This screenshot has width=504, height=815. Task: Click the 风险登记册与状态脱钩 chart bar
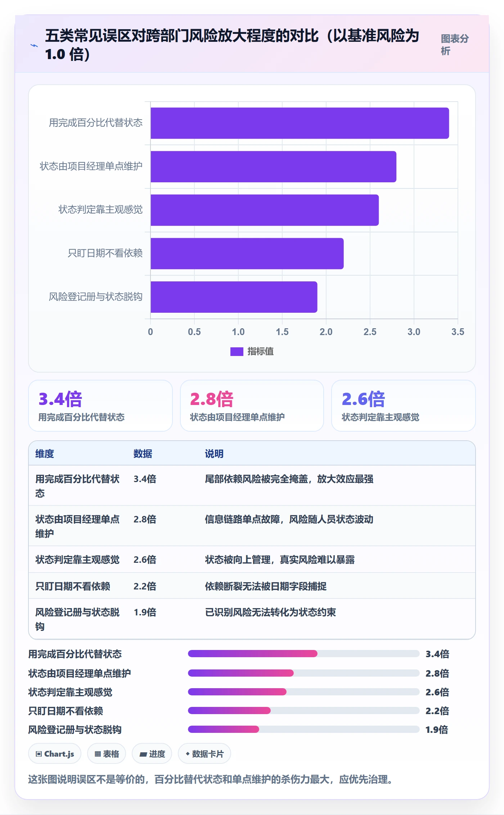click(234, 297)
